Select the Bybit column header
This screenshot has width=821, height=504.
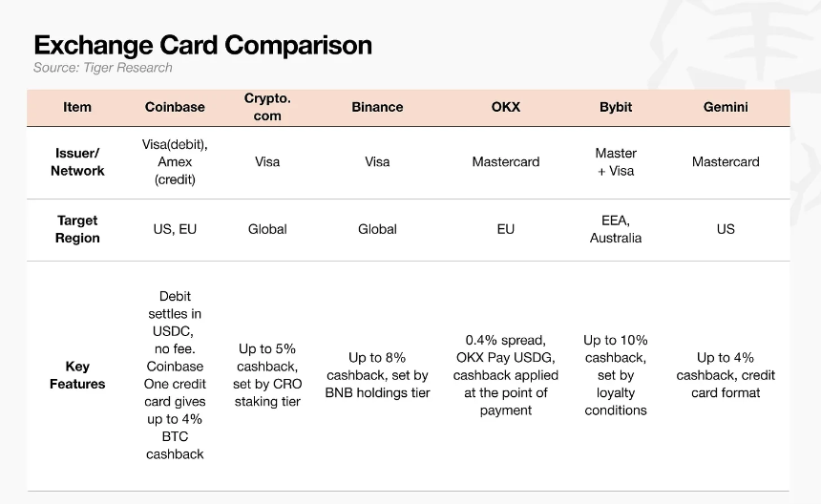pos(616,107)
